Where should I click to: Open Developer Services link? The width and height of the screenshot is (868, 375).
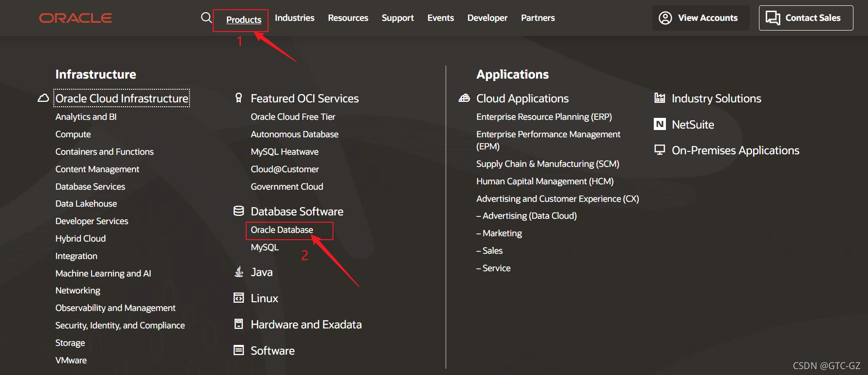(92, 221)
